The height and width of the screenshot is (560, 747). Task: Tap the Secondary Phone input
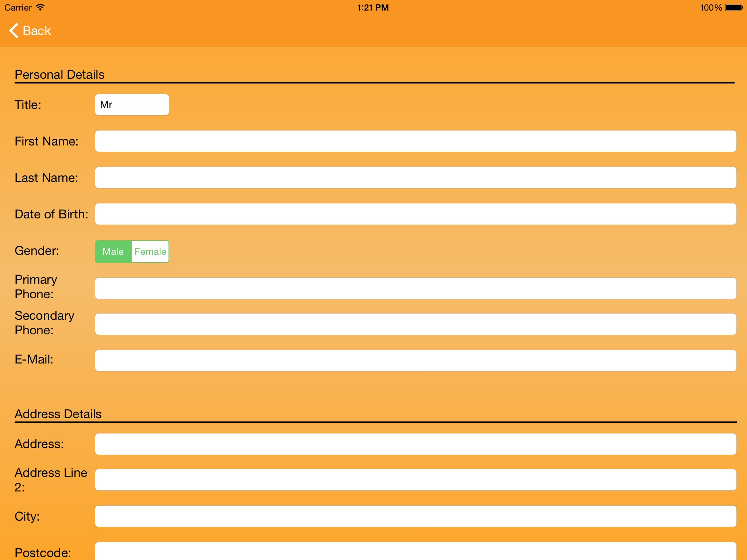[x=415, y=324]
